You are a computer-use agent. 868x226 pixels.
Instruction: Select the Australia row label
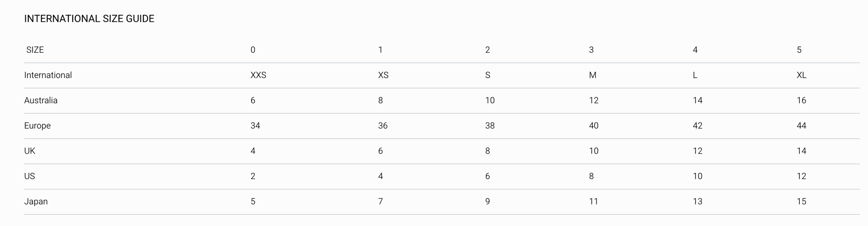pos(41,100)
